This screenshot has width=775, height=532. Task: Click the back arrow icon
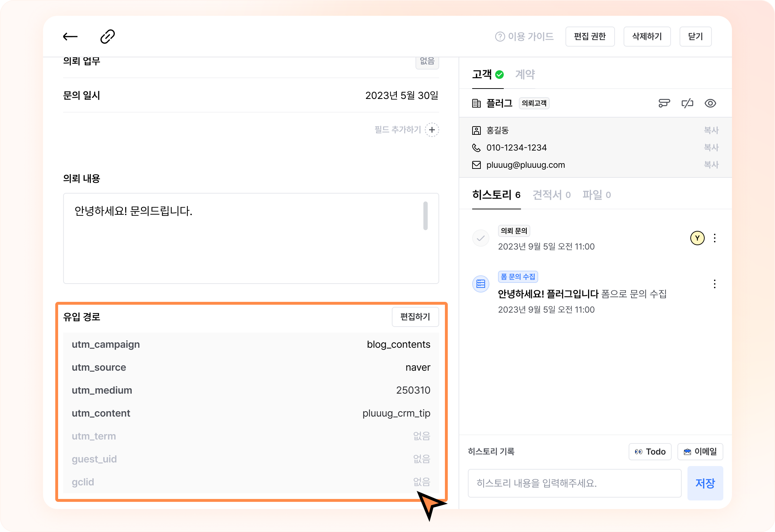pyautogui.click(x=70, y=37)
